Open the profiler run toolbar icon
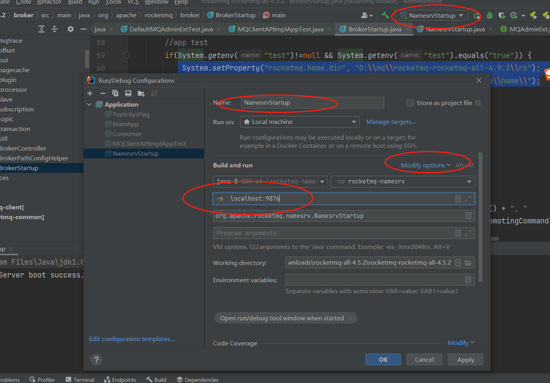Image resolution: width=550 pixels, height=383 pixels. point(514,15)
